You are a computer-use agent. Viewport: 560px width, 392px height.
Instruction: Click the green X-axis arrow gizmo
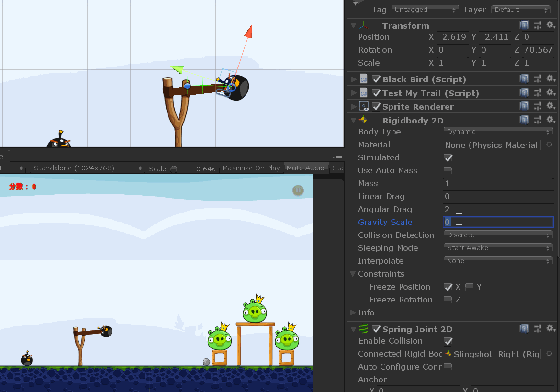(177, 69)
